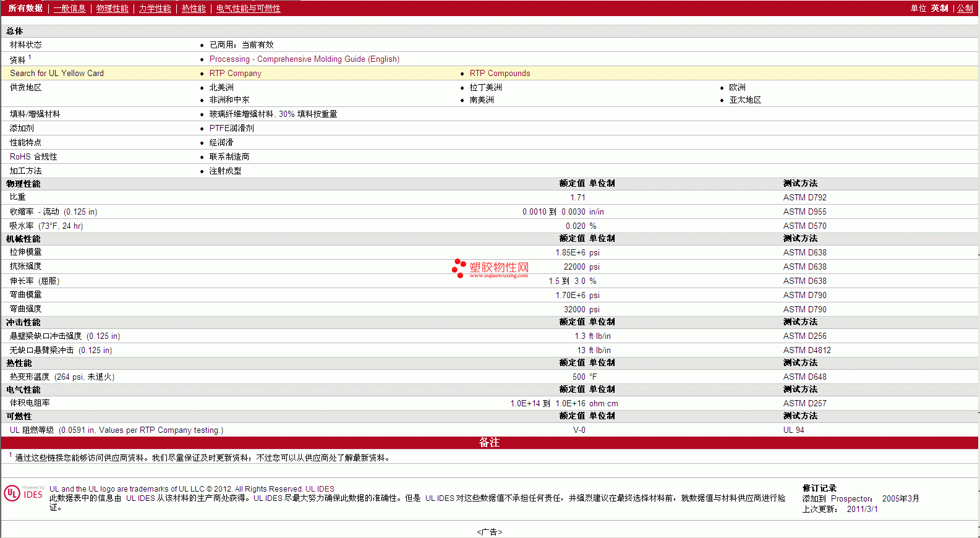Click the 已商用：当前有效 status
980x538 pixels.
point(241,45)
